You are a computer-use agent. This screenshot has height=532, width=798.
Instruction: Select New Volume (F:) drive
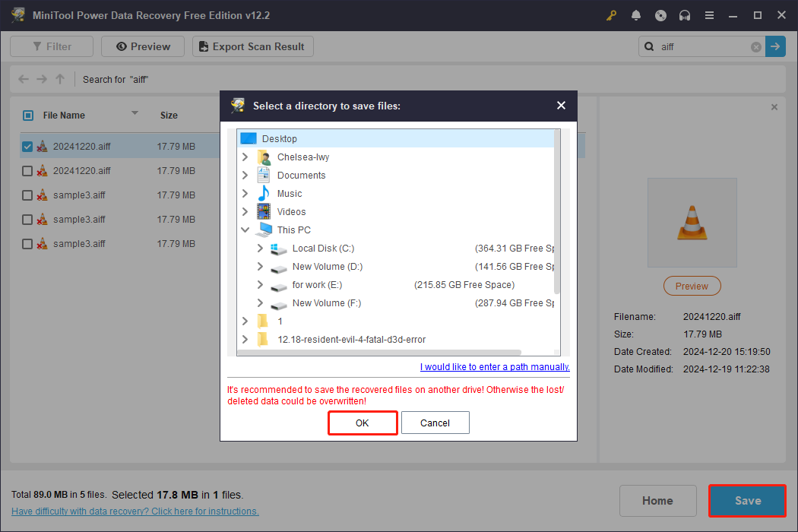327,303
